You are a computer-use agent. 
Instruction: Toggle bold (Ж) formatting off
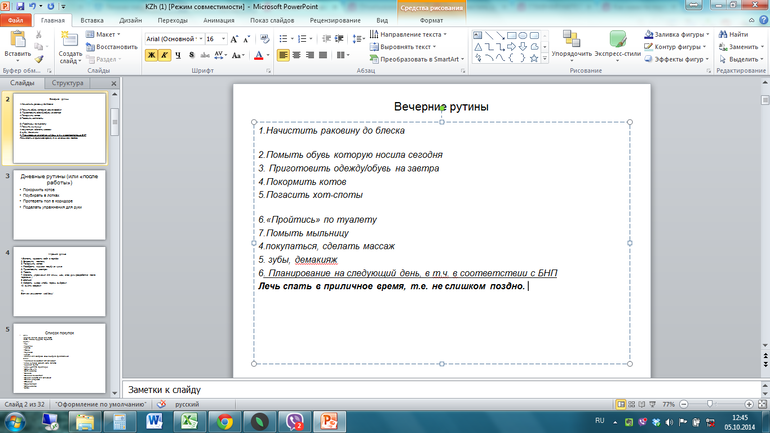(x=152, y=55)
